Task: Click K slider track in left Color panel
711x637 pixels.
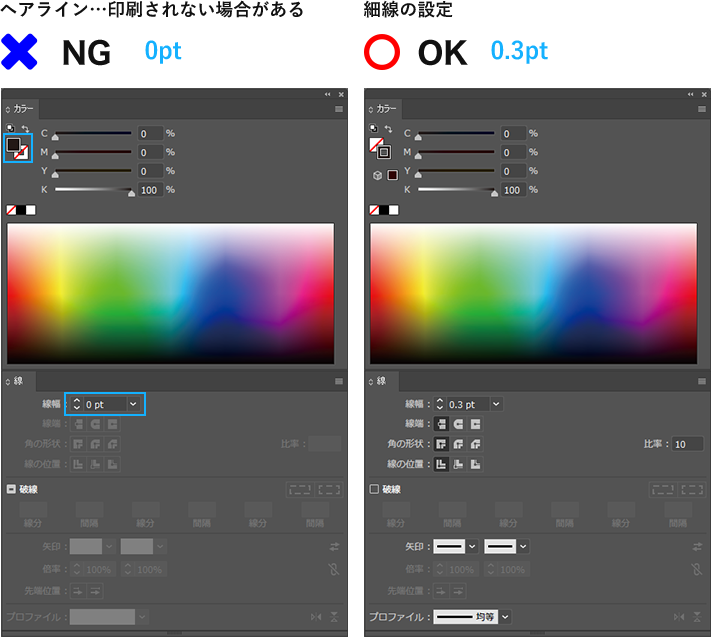Action: (x=92, y=190)
